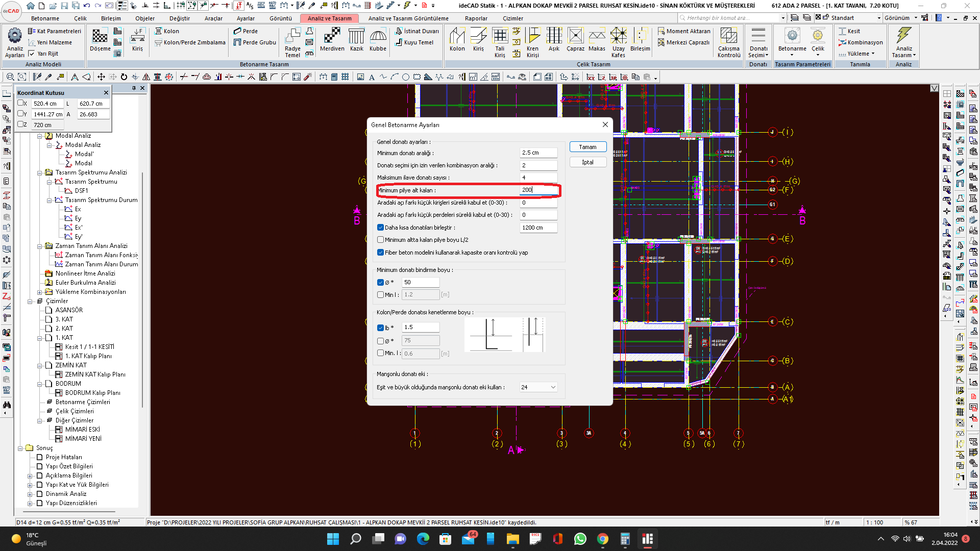The width and height of the screenshot is (980, 551).
Task: Click the Perde wall tool
Action: click(x=246, y=31)
